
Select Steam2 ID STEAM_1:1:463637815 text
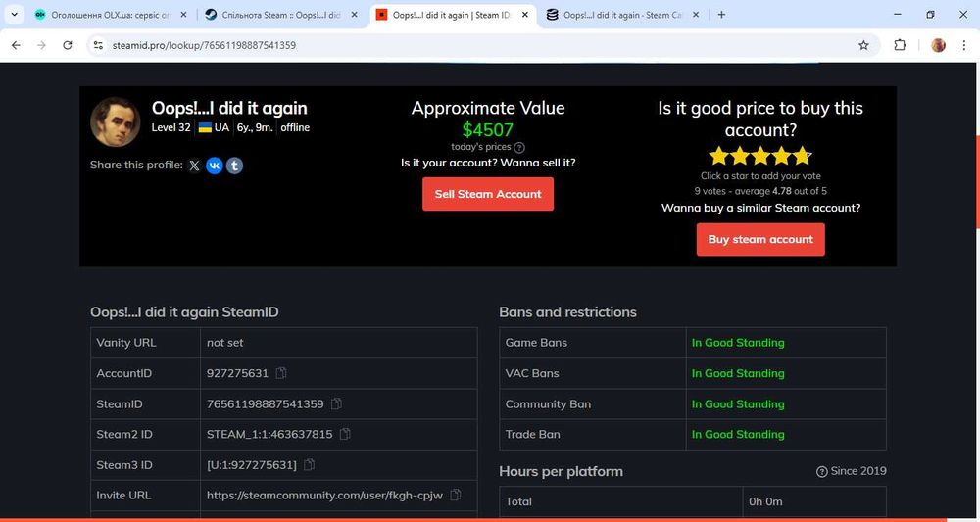click(x=269, y=434)
